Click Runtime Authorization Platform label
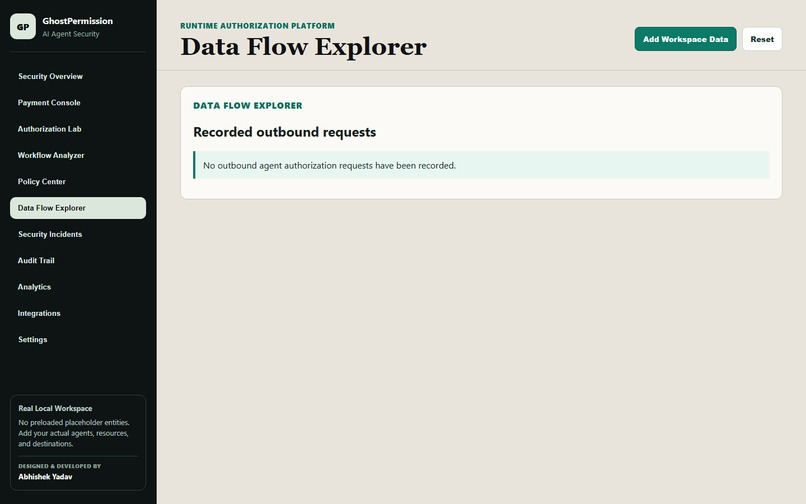 (257, 26)
